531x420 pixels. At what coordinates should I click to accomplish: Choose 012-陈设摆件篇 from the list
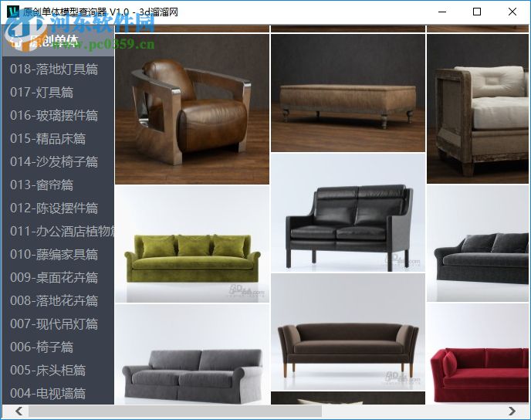tap(54, 208)
